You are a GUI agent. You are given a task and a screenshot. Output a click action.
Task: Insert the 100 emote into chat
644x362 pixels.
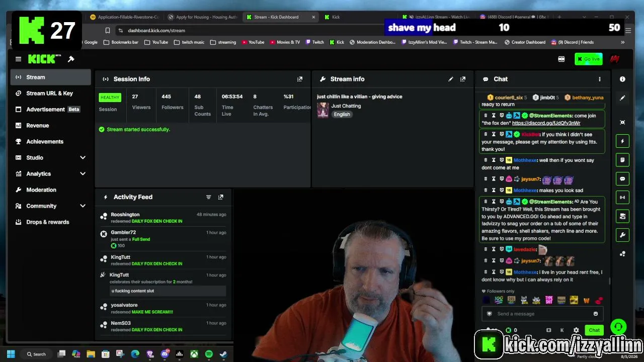click(499, 300)
